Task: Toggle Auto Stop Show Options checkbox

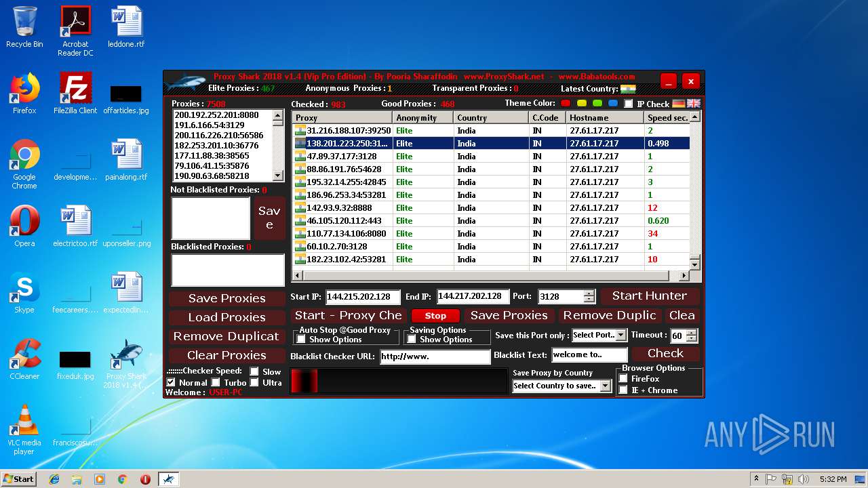Action: pos(301,339)
